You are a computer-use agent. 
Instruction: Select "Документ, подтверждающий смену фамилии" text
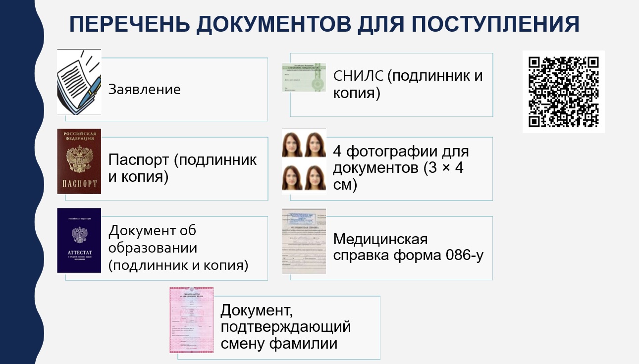click(285, 327)
